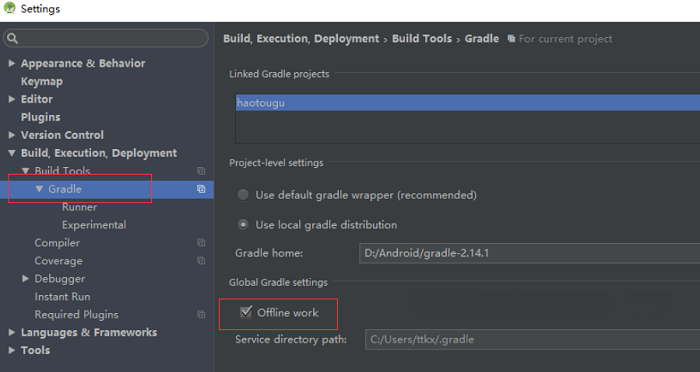Viewport: 700px width, 372px height.
Task: Expand the Tools section
Action: click(12, 350)
